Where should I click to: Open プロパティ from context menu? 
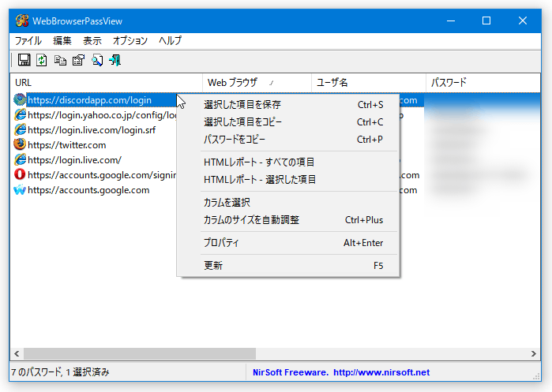288,243
